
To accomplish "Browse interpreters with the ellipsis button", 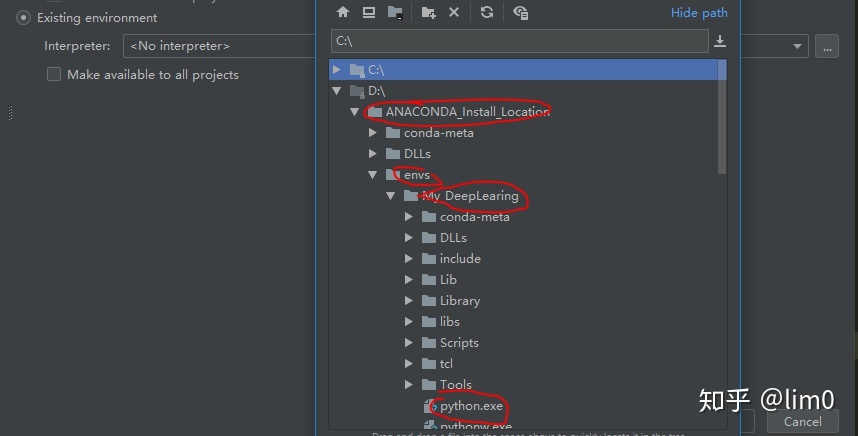I will (827, 46).
